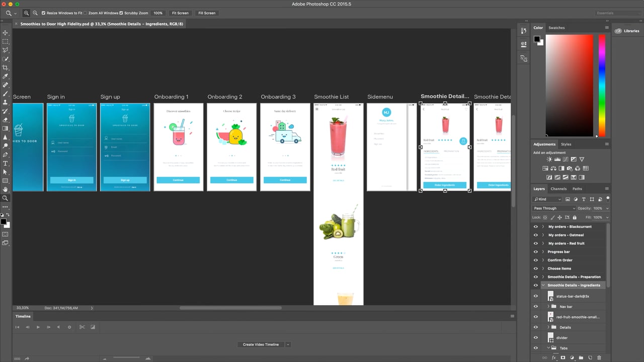Screen dimensions: 644x362
Task: Select the Lasso tool
Action: (6, 50)
